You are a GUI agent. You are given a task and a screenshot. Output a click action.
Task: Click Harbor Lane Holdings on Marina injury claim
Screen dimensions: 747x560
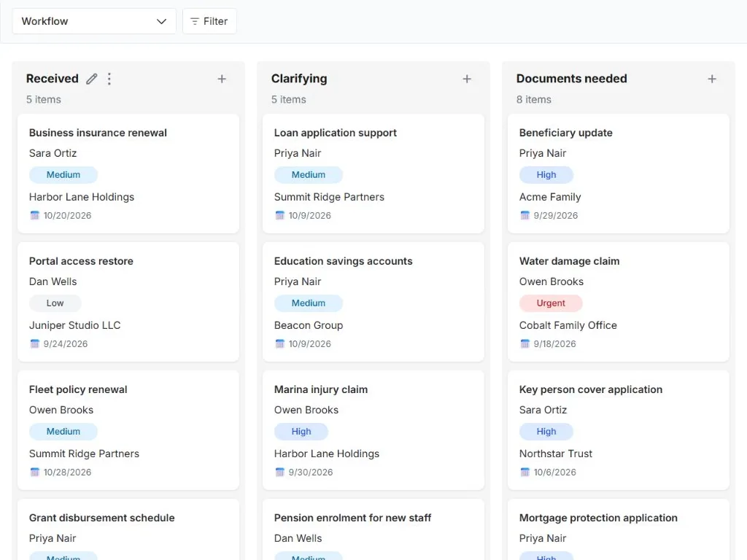click(326, 454)
